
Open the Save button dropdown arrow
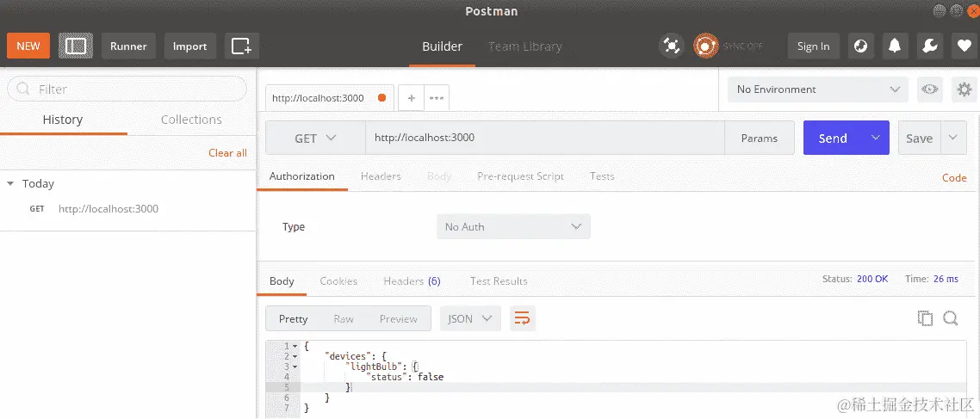point(953,138)
